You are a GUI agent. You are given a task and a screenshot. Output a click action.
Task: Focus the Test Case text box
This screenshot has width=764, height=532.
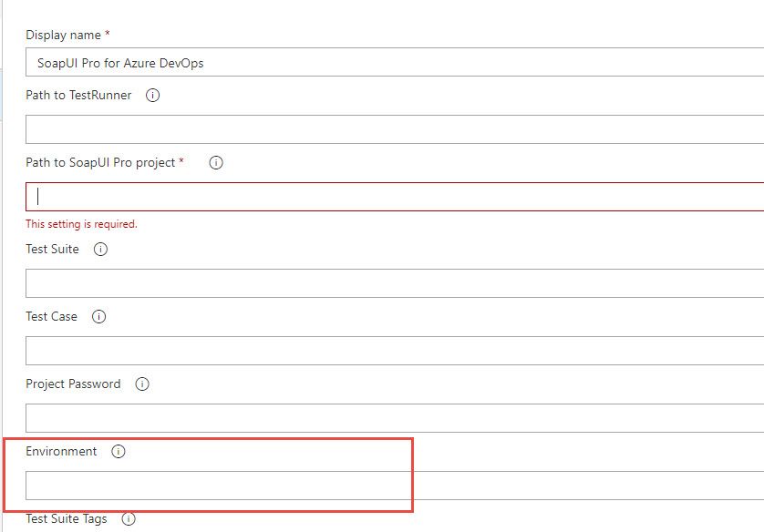click(x=394, y=351)
